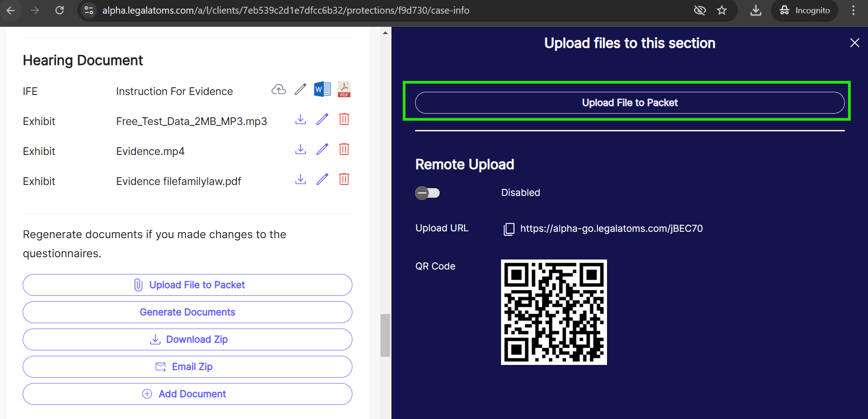Click the IFE label
The image size is (868, 419).
coord(30,91)
